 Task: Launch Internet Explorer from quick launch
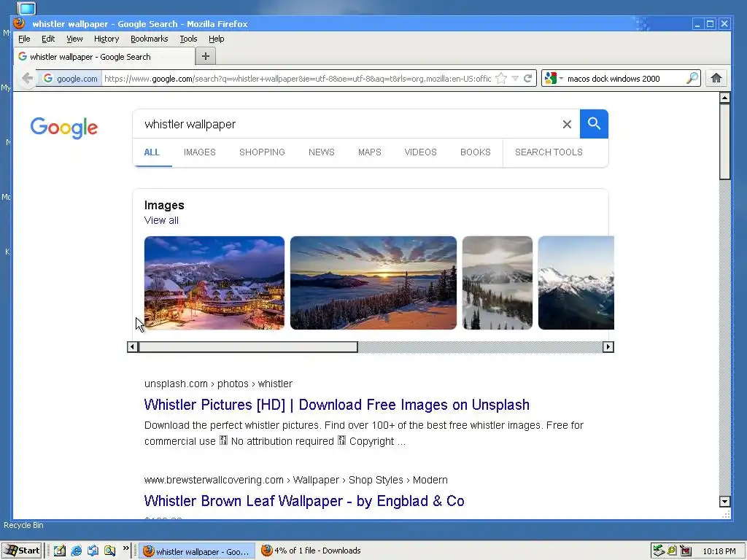[76, 551]
